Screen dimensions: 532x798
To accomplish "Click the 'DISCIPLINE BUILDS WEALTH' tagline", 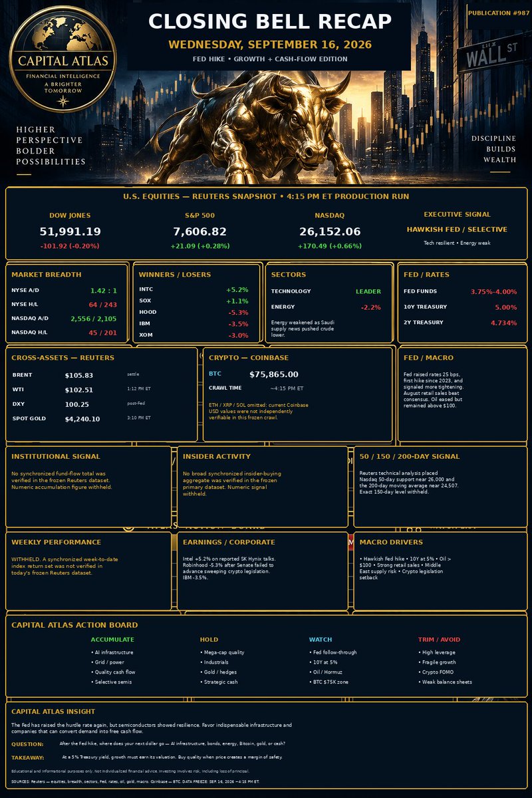I will pyautogui.click(x=493, y=149).
